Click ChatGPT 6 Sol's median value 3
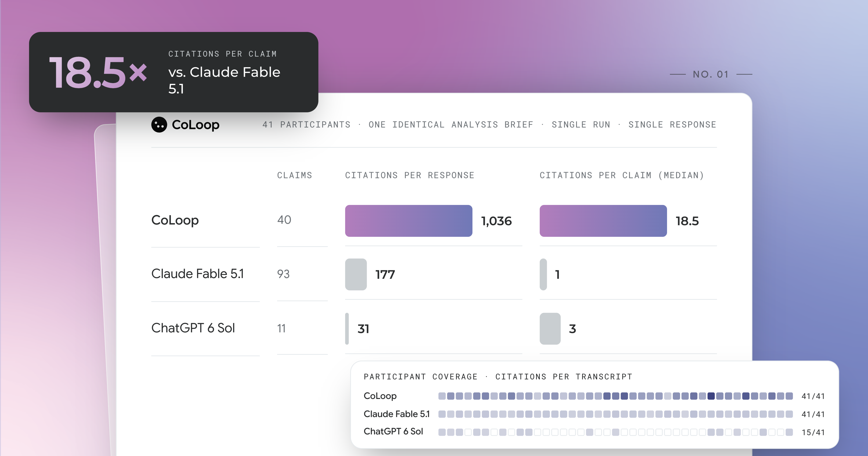The image size is (868, 456). (573, 329)
